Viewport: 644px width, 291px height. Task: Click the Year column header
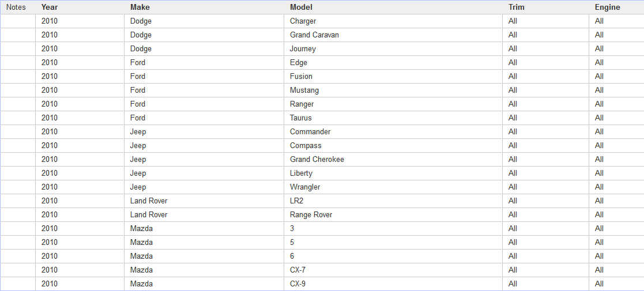(x=80, y=7)
